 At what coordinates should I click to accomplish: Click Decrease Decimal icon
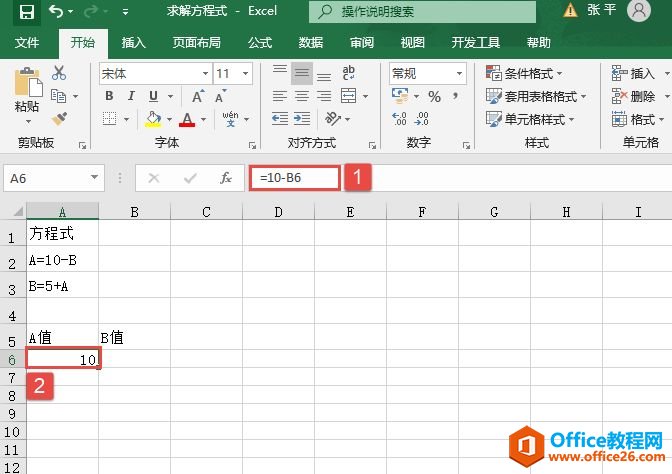tap(421, 119)
